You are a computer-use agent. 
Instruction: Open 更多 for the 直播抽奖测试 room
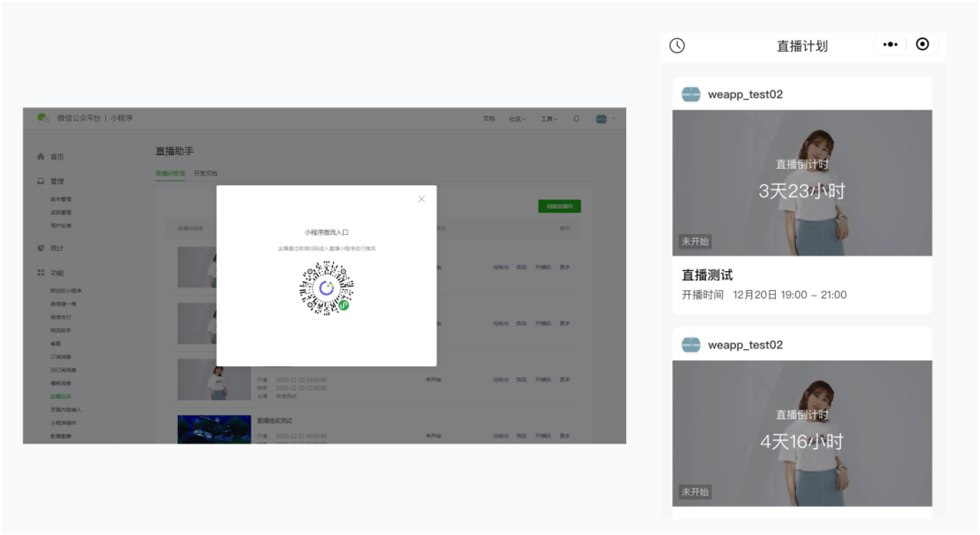pos(564,436)
